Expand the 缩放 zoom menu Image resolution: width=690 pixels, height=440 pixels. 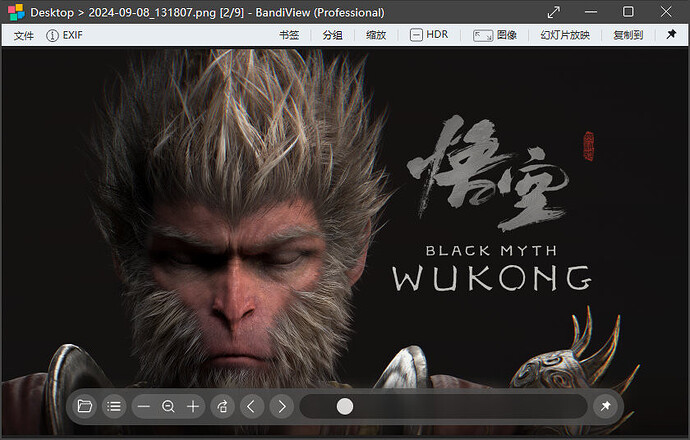coord(376,34)
